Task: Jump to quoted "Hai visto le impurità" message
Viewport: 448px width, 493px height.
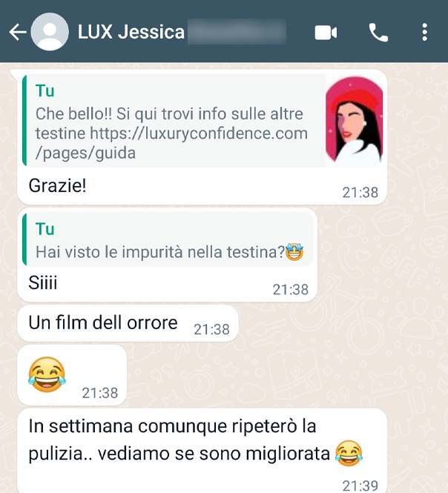Action: pos(168,240)
